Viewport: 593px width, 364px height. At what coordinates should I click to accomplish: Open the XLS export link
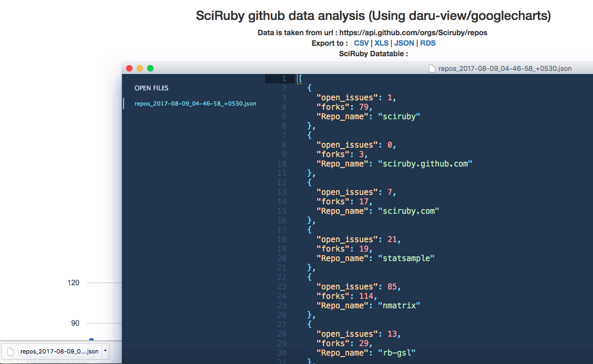[x=381, y=43]
